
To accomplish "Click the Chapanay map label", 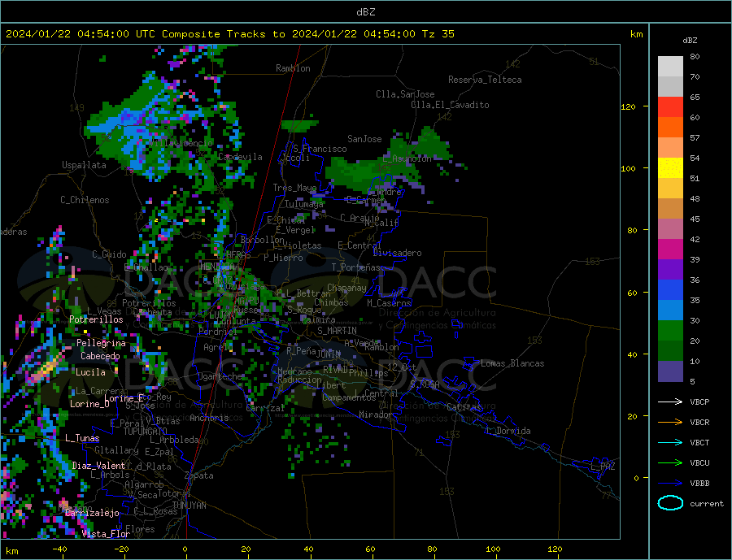I will tap(346, 288).
